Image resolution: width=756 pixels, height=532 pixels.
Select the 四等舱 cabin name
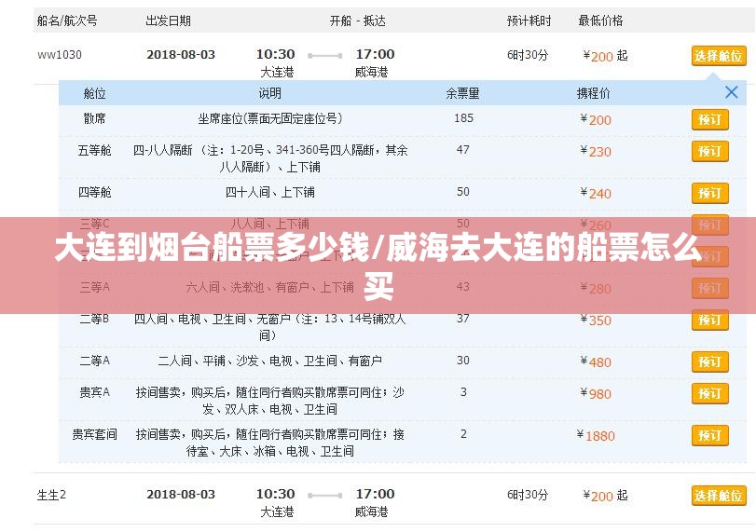[94, 192]
